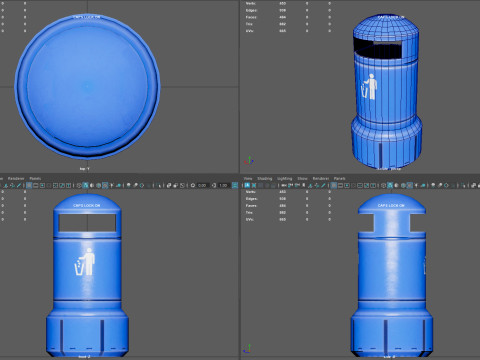Click the "Edges:" HUD label in perspective view
The height and width of the screenshot is (360, 480).
[251, 10]
